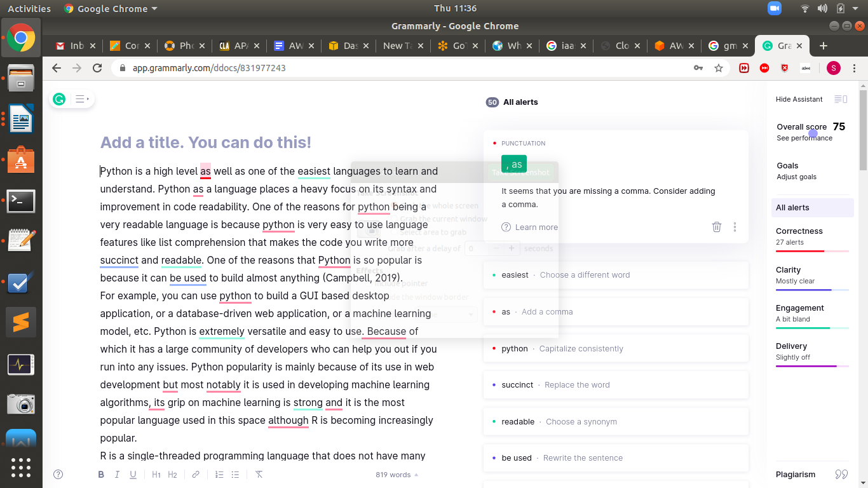Screen dimensions: 868x488
Task: Set heading level H2
Action: (x=172, y=474)
